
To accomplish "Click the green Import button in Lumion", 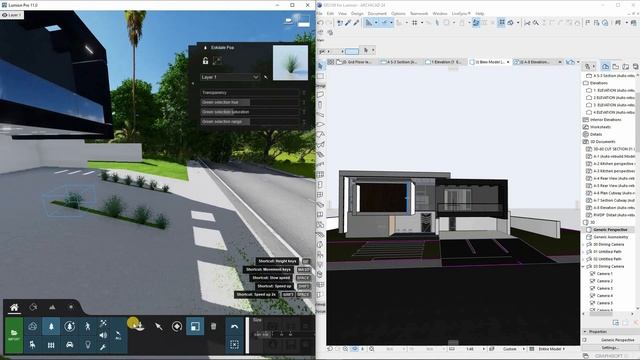I will click(x=14, y=335).
